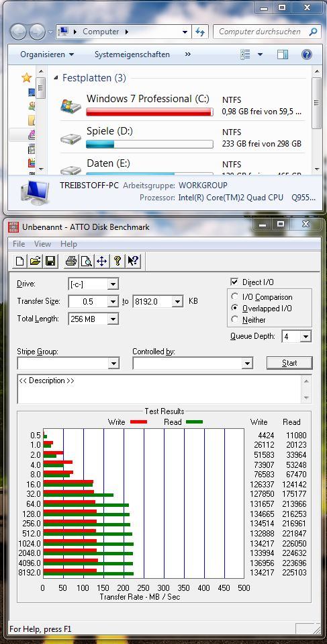The width and height of the screenshot is (327, 644).
Task: Select Neither radio button
Action: (x=235, y=319)
